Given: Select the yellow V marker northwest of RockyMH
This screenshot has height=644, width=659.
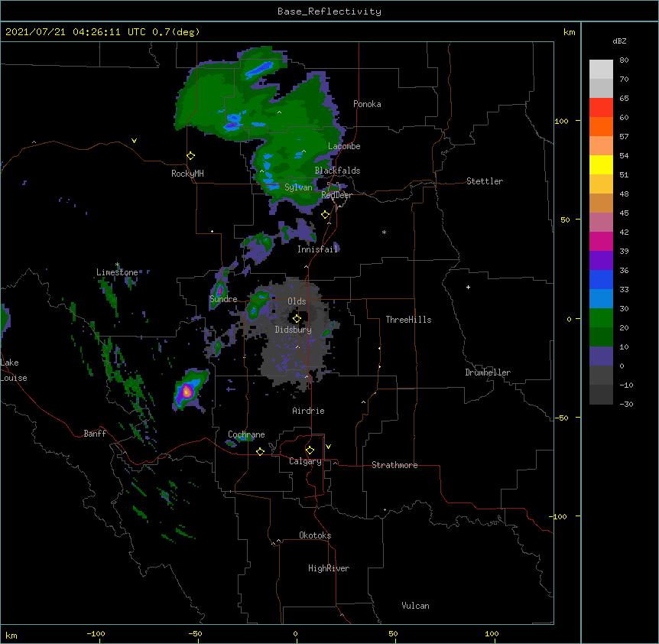Looking at the screenshot, I should pyautogui.click(x=134, y=141).
